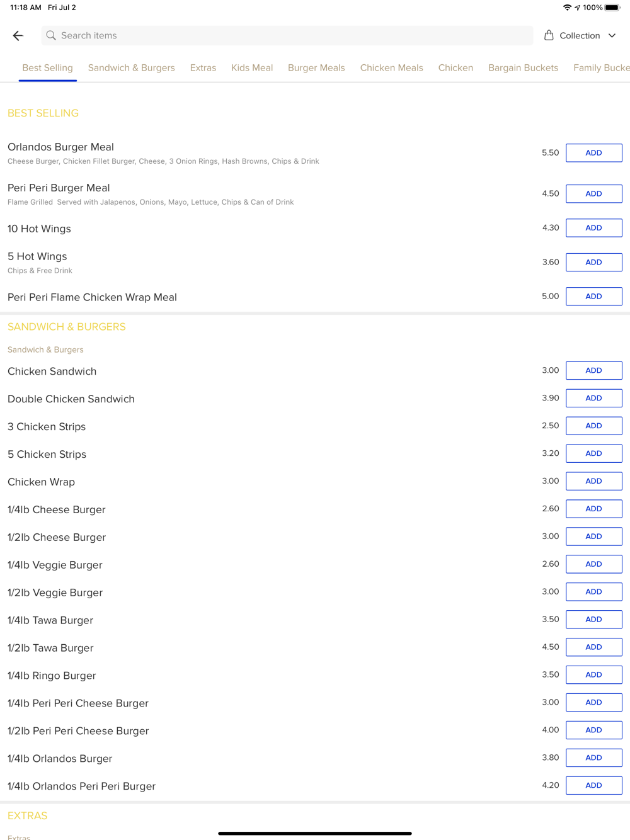Open the Collection order type selector
Screen dimensions: 630x840
(580, 36)
